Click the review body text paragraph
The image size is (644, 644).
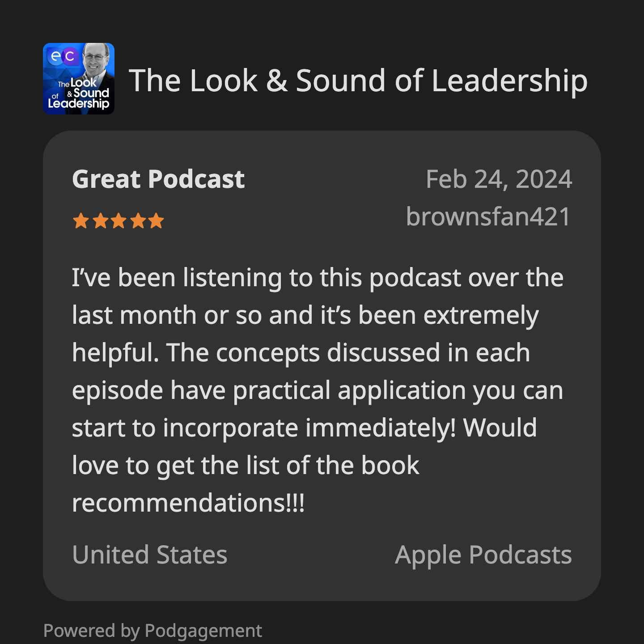tap(318, 390)
